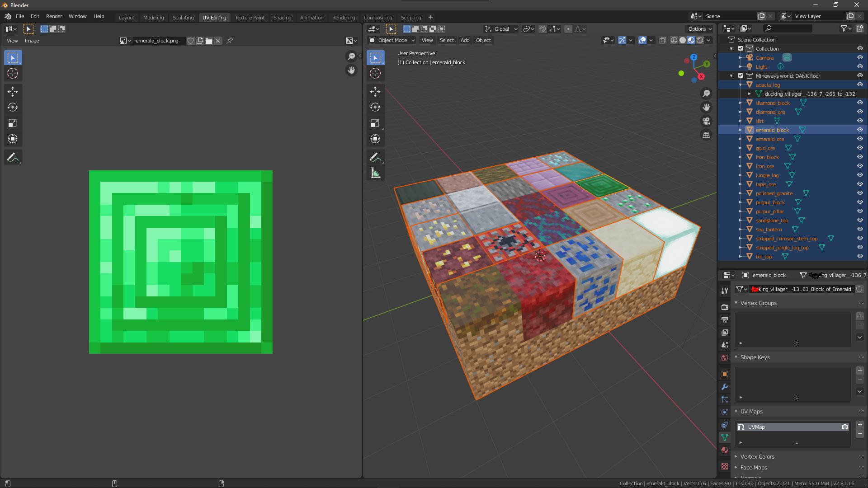868x488 pixels.
Task: Click the zoom magnifier icon in the 3D viewport
Action: (x=706, y=94)
